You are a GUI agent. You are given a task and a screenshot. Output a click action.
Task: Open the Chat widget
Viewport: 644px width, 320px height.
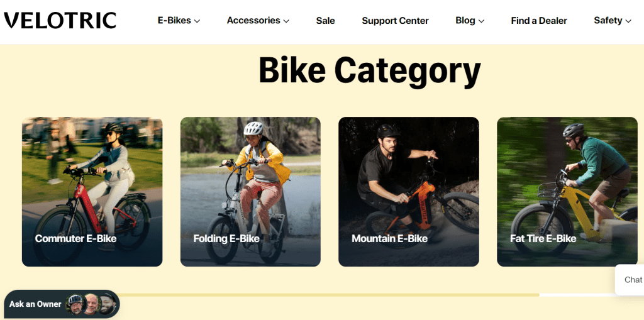click(632, 280)
